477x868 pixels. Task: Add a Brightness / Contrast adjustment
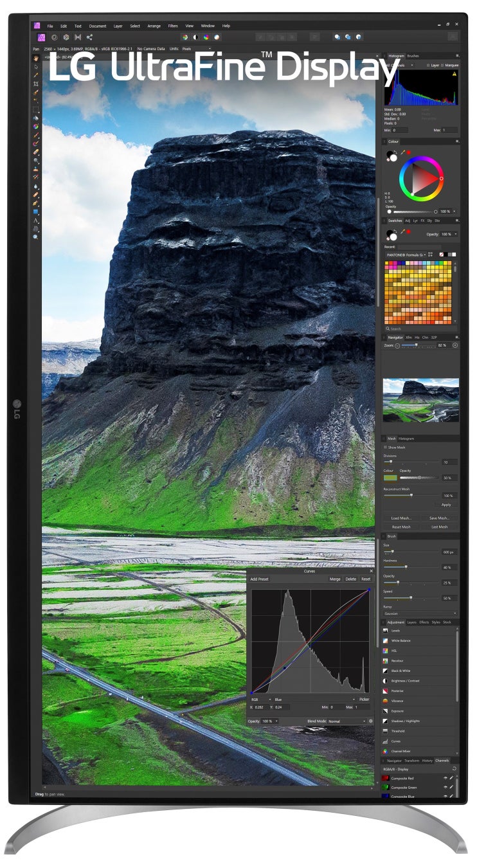click(x=420, y=680)
